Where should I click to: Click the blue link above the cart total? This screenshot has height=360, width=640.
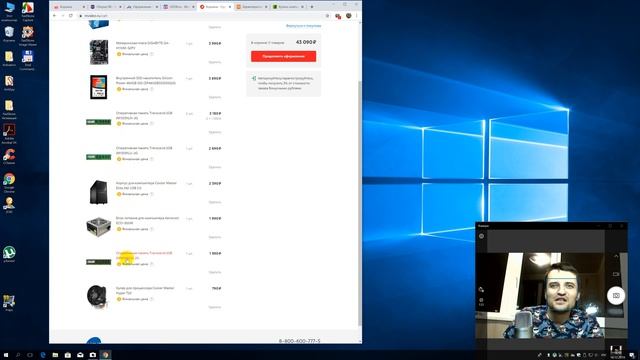pyautogui.click(x=303, y=26)
